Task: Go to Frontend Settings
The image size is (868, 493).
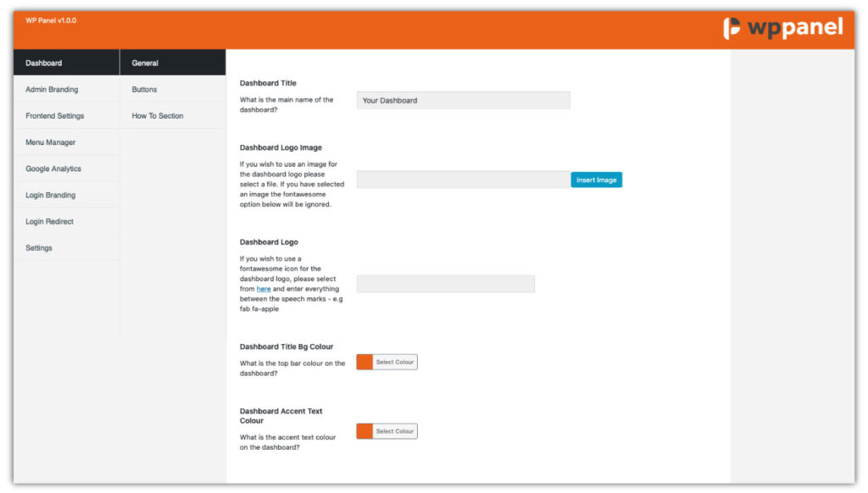Action: [66, 116]
